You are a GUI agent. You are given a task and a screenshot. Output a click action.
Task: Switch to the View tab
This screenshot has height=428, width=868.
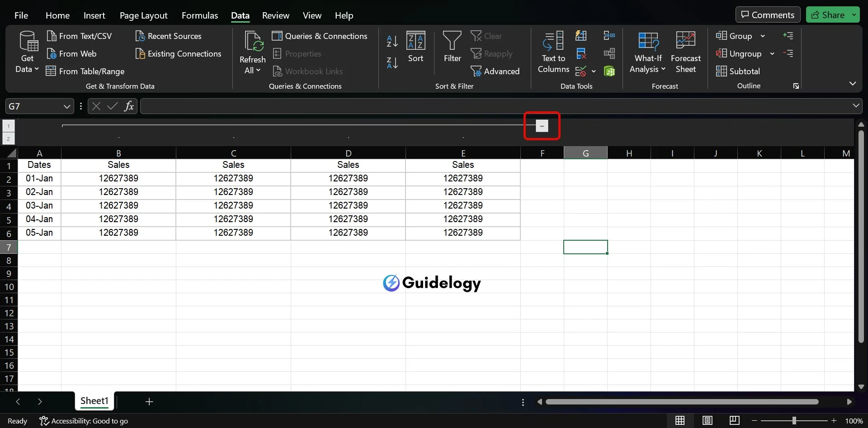(312, 15)
